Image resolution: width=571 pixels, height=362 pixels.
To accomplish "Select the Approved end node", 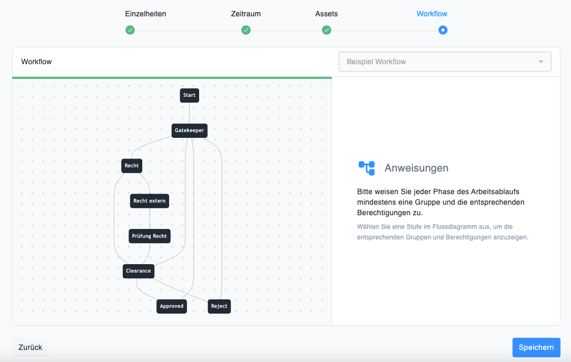I will pyautogui.click(x=172, y=306).
